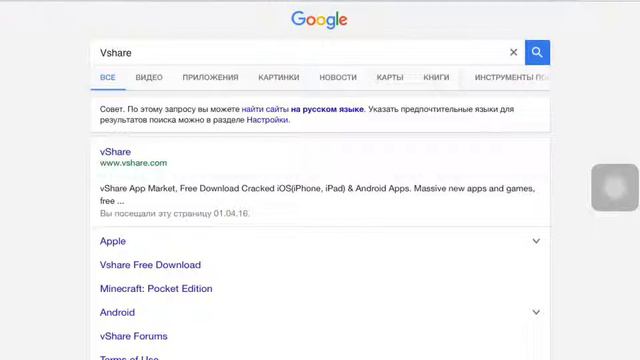
Task: Show the НОВОСТИ tab
Action: click(338, 77)
